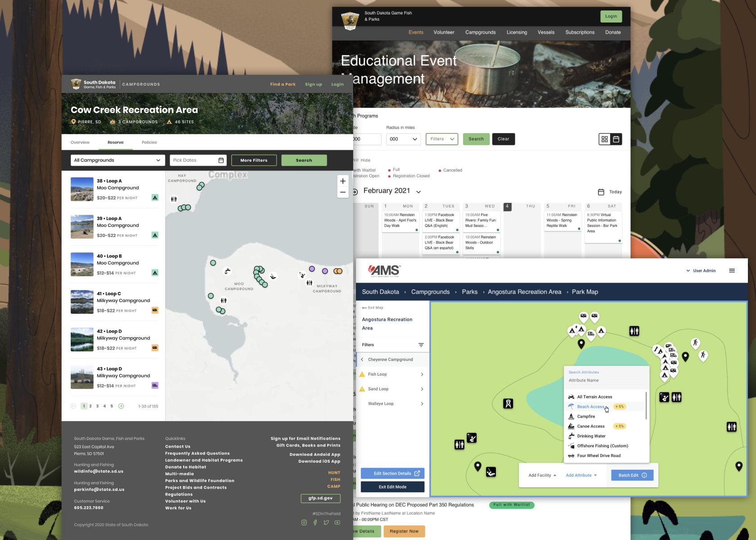Zoom in on the campground map
Viewport: 756px width, 540px height.
[x=343, y=181]
